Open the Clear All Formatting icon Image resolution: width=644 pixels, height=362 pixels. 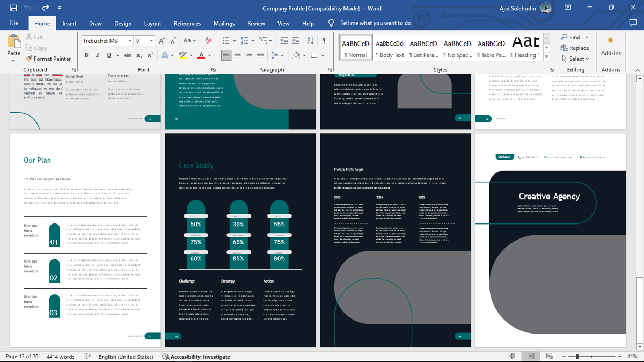click(208, 40)
